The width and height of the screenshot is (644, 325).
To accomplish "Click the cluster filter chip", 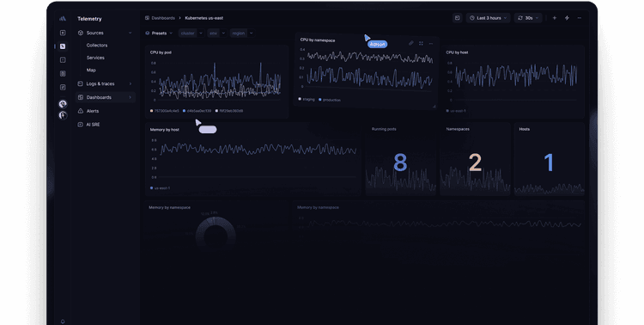I will click(187, 34).
